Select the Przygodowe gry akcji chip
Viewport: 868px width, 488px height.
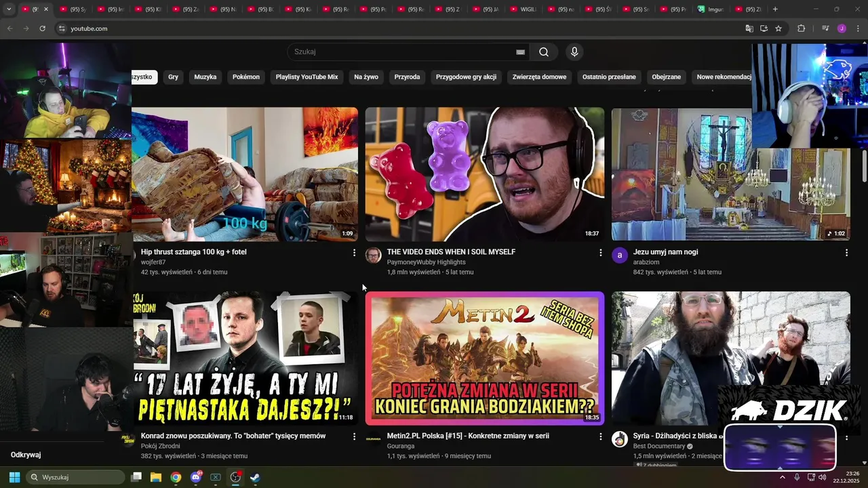(466, 77)
